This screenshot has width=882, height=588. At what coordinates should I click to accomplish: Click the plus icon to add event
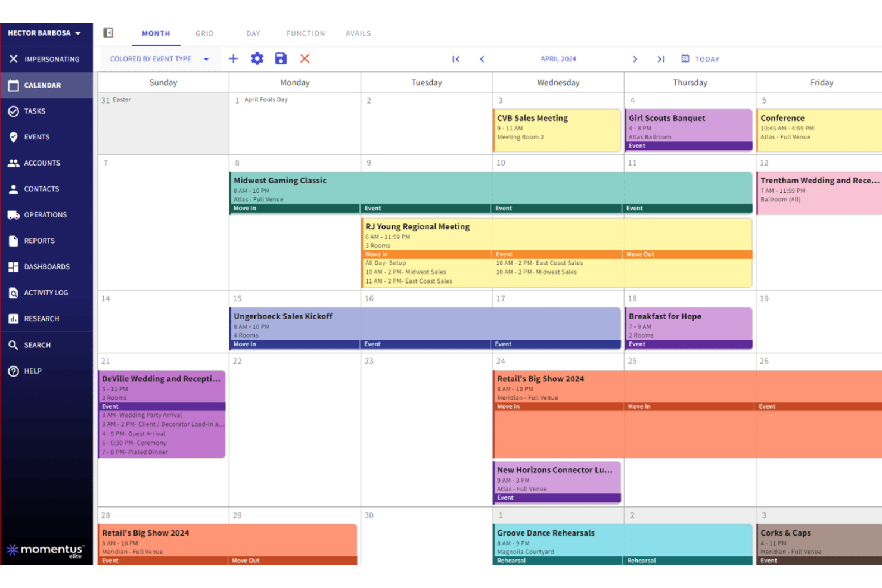tap(234, 58)
